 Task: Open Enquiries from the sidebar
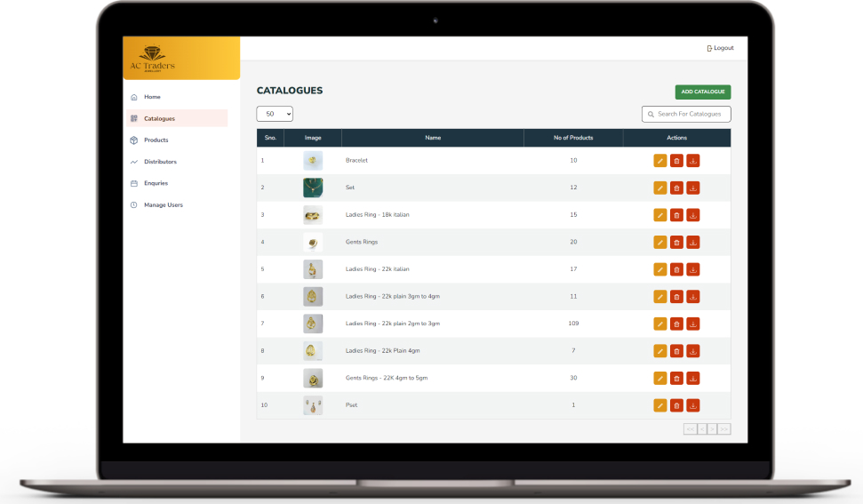pos(156,183)
